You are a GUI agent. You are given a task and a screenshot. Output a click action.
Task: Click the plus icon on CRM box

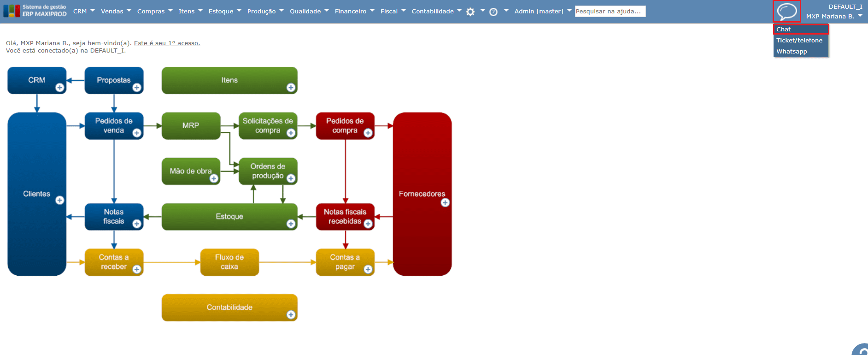(60, 88)
